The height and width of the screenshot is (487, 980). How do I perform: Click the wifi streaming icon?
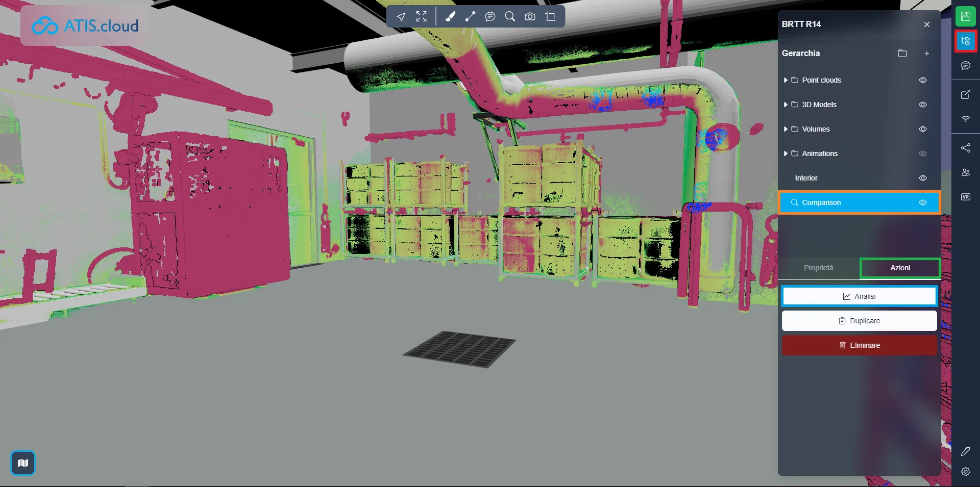click(x=965, y=119)
